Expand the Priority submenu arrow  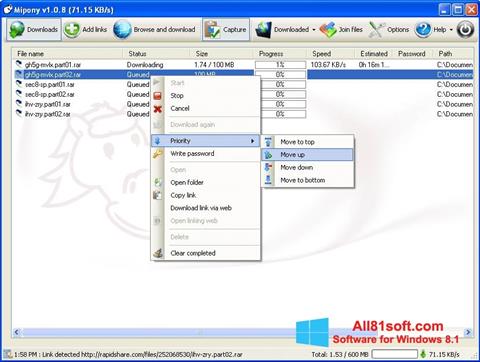[x=253, y=141]
